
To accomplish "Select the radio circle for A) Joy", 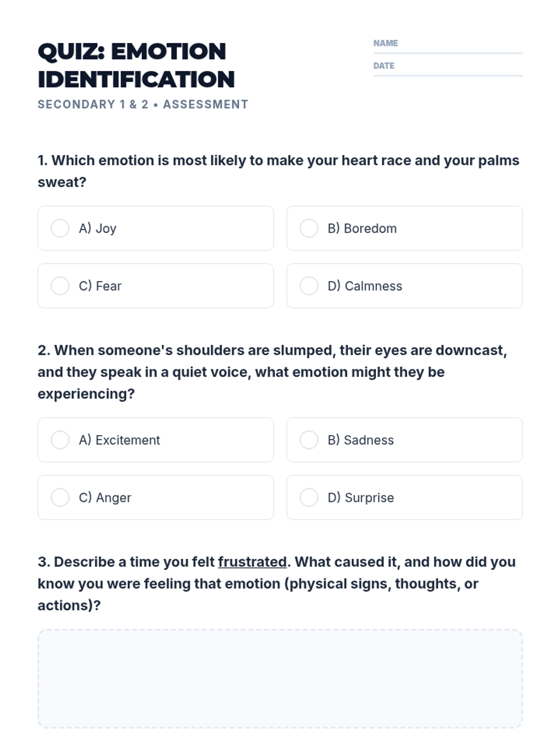I will pyautogui.click(x=60, y=228).
